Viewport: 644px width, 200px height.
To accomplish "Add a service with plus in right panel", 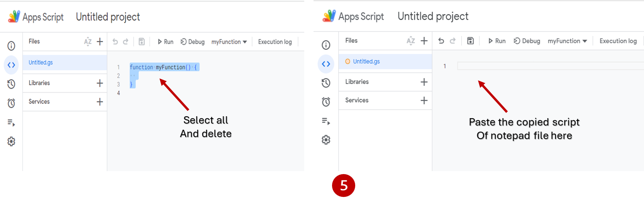I will click(424, 100).
